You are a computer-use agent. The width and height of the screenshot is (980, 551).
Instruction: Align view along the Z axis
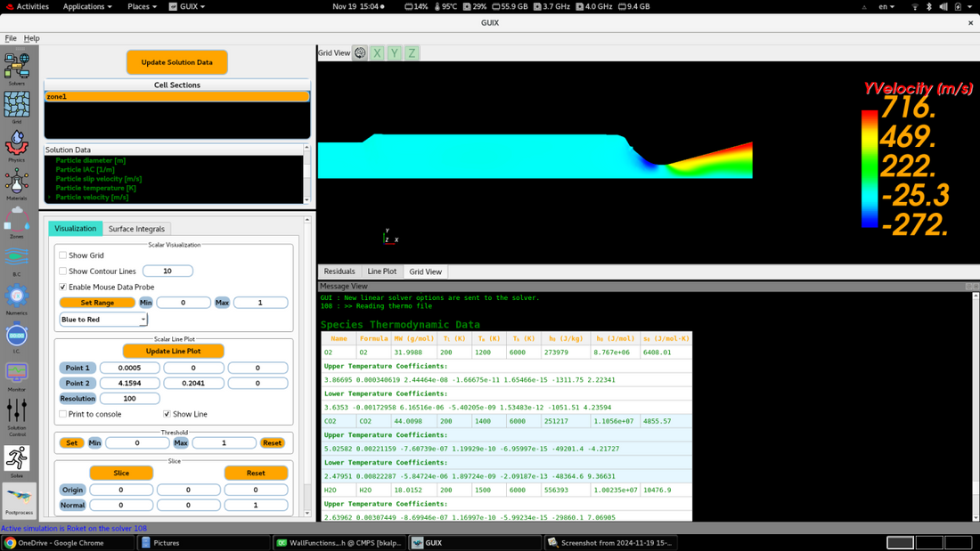(412, 53)
